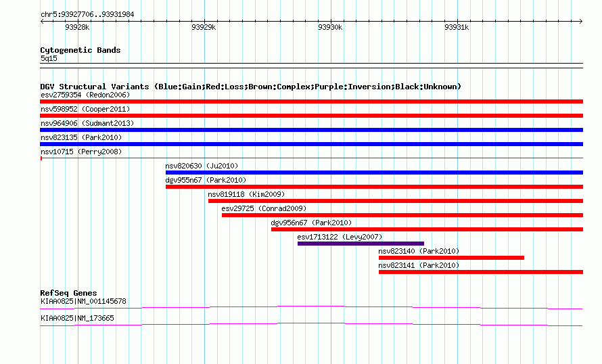Screen dimensions: 602x364
Task: Click the blue gain bar of nsv820630
Action: 374,173
